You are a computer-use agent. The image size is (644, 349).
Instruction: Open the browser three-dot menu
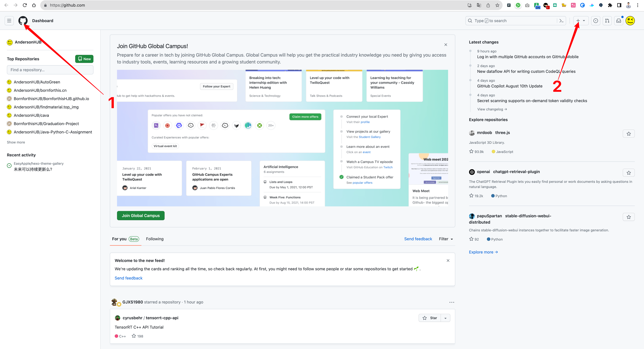click(638, 5)
